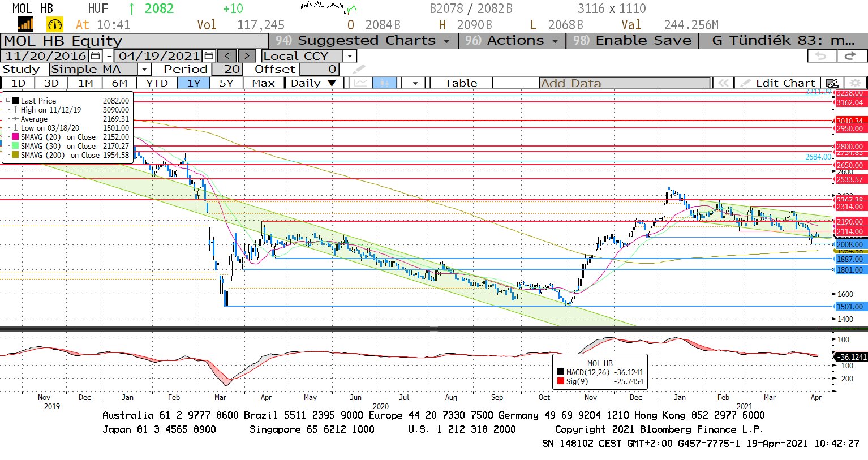Shift date range backward with left arrow
The image size is (868, 460).
pos(227,56)
